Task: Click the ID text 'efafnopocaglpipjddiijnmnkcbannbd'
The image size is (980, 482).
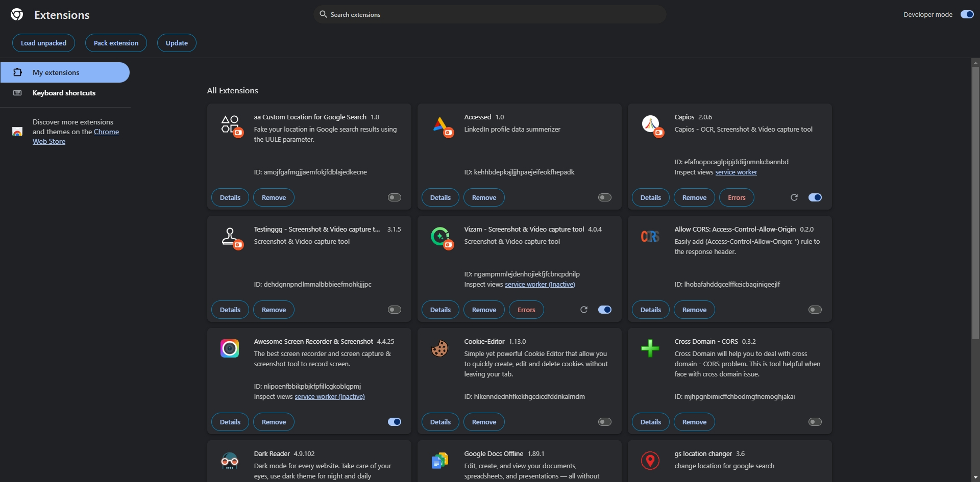Action: 736,162
